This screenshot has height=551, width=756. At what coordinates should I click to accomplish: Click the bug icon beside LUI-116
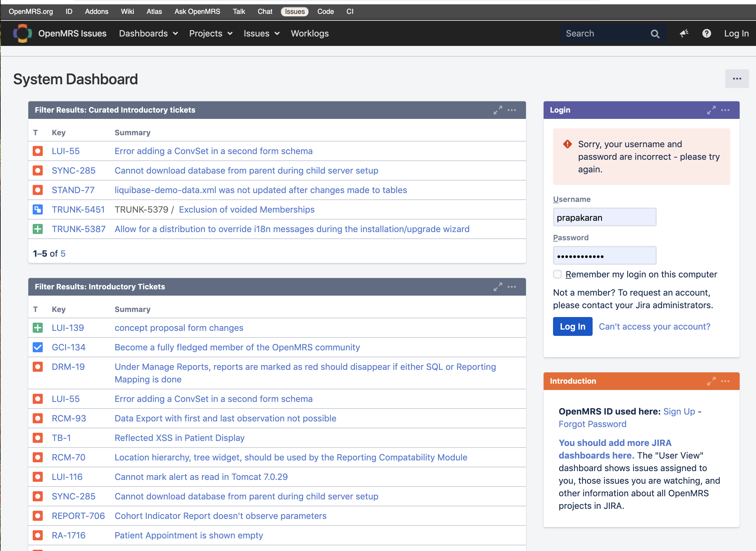point(38,477)
